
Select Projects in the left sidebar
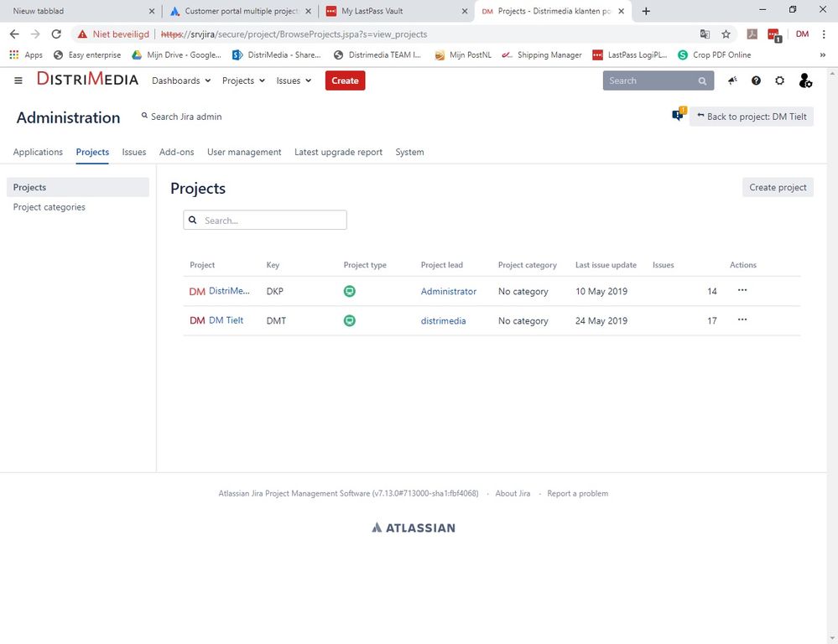click(77, 187)
